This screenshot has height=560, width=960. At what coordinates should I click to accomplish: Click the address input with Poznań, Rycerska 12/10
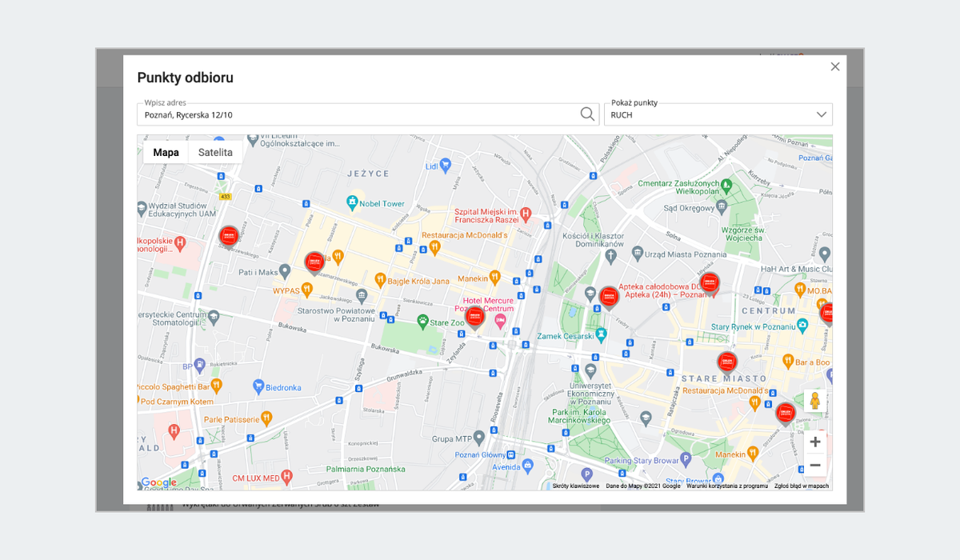pyautogui.click(x=368, y=114)
